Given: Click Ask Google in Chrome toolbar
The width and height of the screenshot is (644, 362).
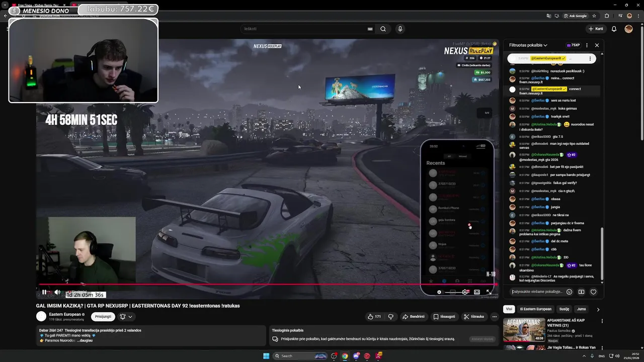Looking at the screenshot, I should 575,16.
